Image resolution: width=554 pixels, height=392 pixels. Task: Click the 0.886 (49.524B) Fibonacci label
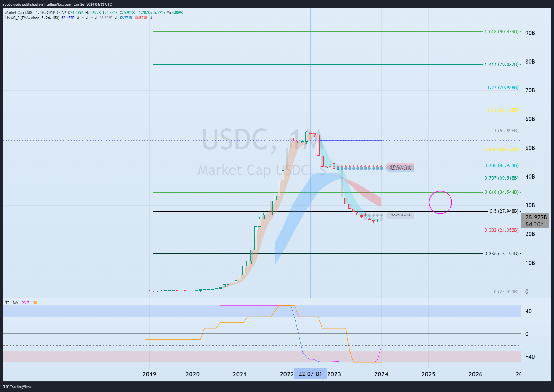point(501,149)
